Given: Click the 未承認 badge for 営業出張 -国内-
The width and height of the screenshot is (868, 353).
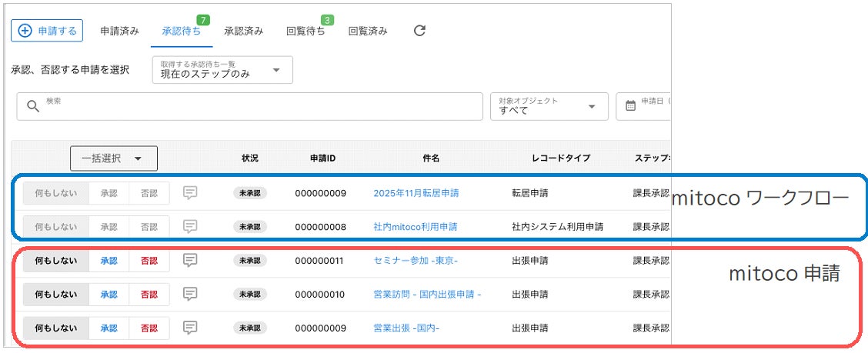Looking at the screenshot, I should [x=250, y=328].
